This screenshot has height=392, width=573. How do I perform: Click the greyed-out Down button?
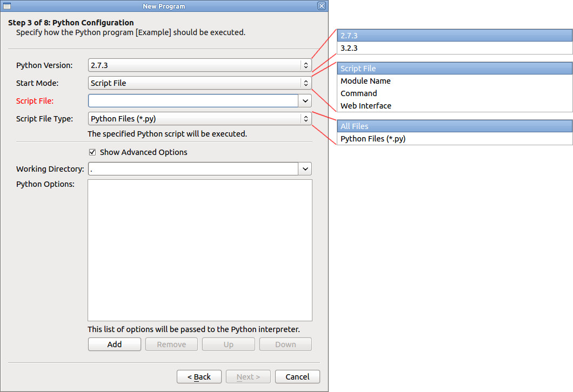[x=285, y=344]
